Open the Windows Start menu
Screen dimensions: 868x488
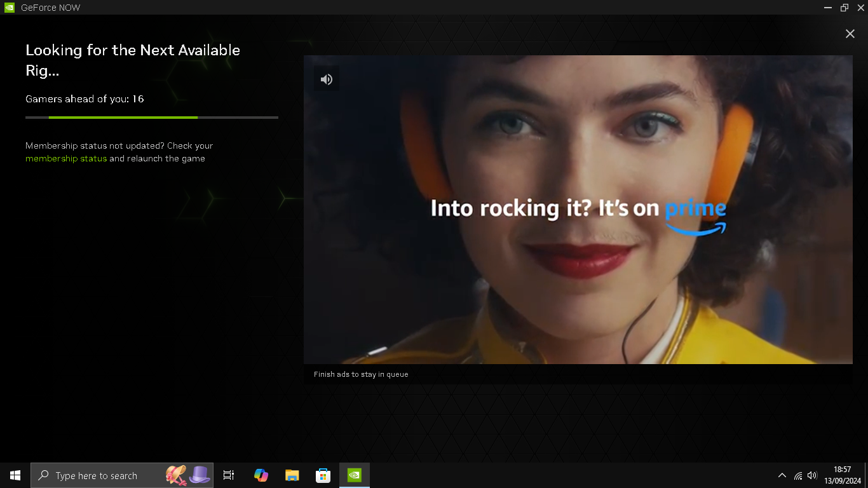[x=15, y=475]
